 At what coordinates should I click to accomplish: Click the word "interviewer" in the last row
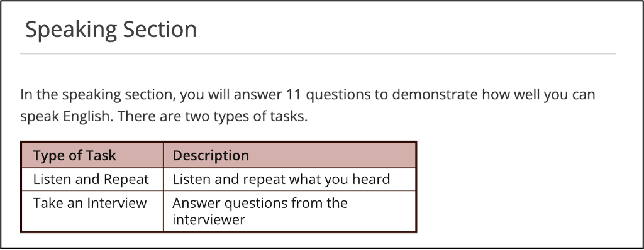click(209, 220)
